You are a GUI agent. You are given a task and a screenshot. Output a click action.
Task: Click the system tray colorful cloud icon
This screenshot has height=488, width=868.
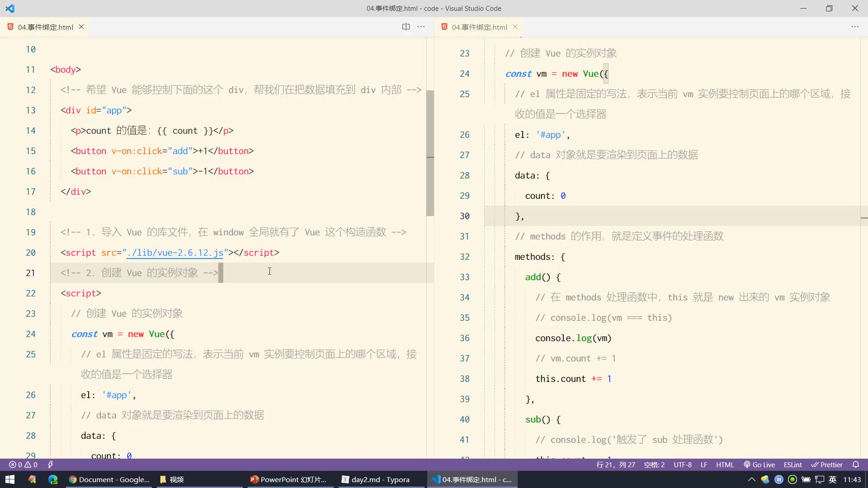click(765, 479)
